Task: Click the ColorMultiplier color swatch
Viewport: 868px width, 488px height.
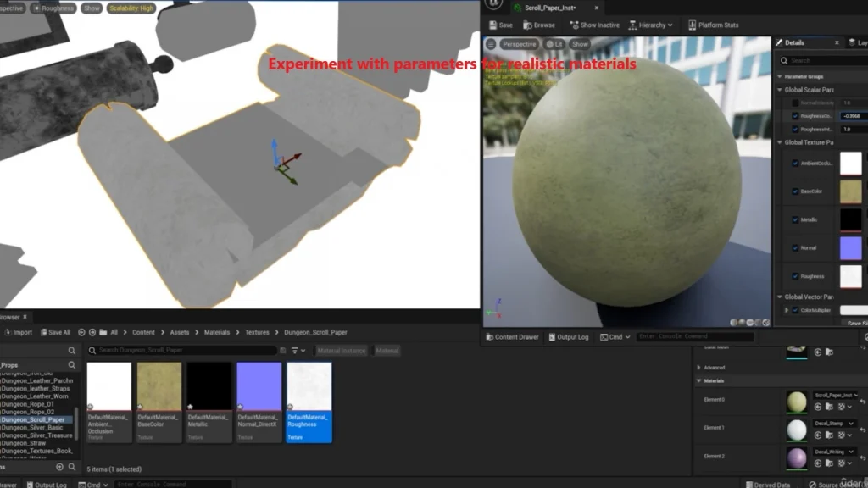Action: tap(854, 310)
